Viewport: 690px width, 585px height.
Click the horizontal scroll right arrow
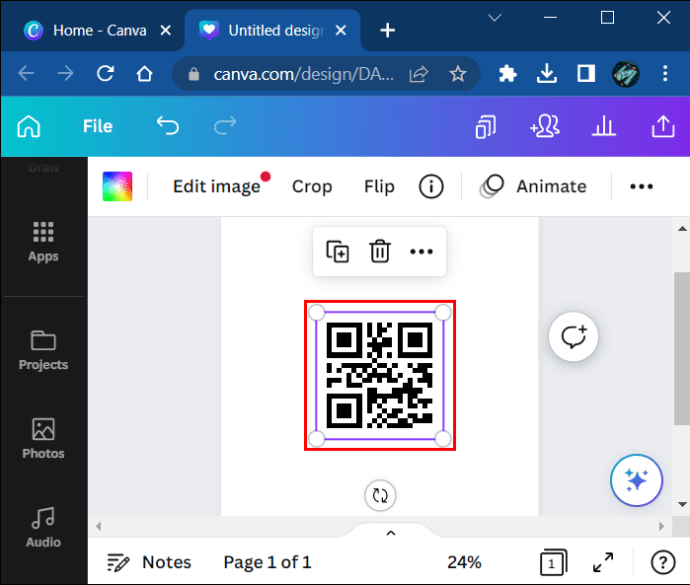click(x=661, y=526)
